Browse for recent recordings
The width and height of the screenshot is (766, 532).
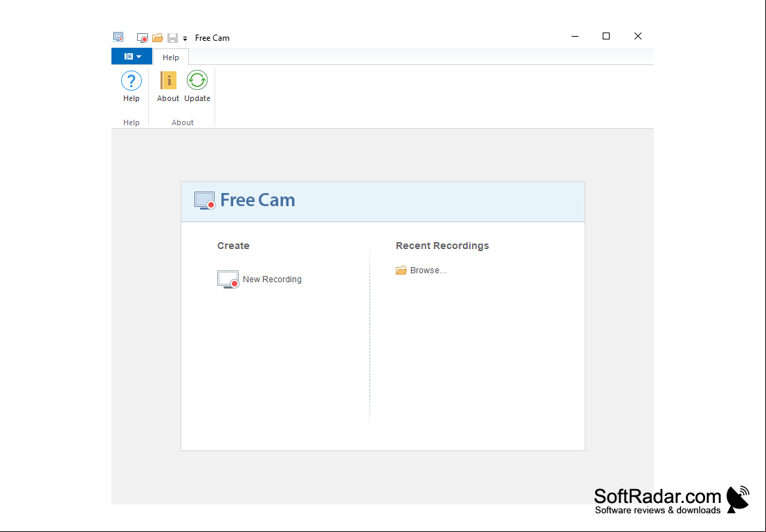421,270
